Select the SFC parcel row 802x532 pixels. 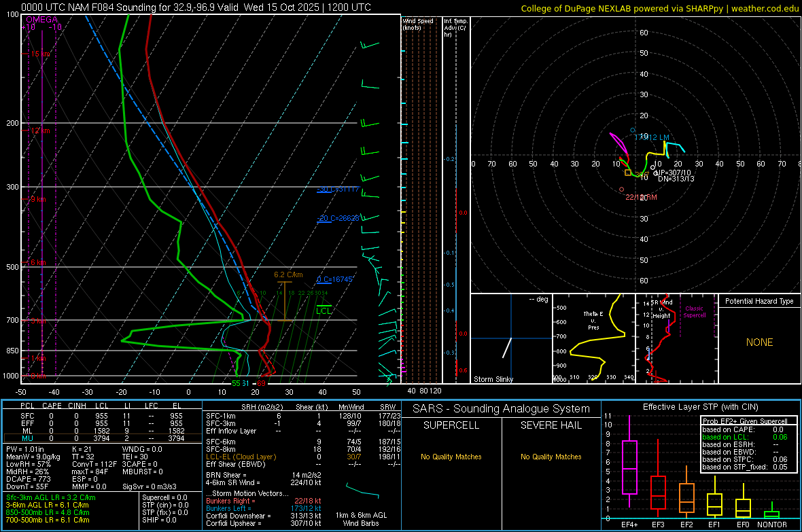click(x=103, y=416)
